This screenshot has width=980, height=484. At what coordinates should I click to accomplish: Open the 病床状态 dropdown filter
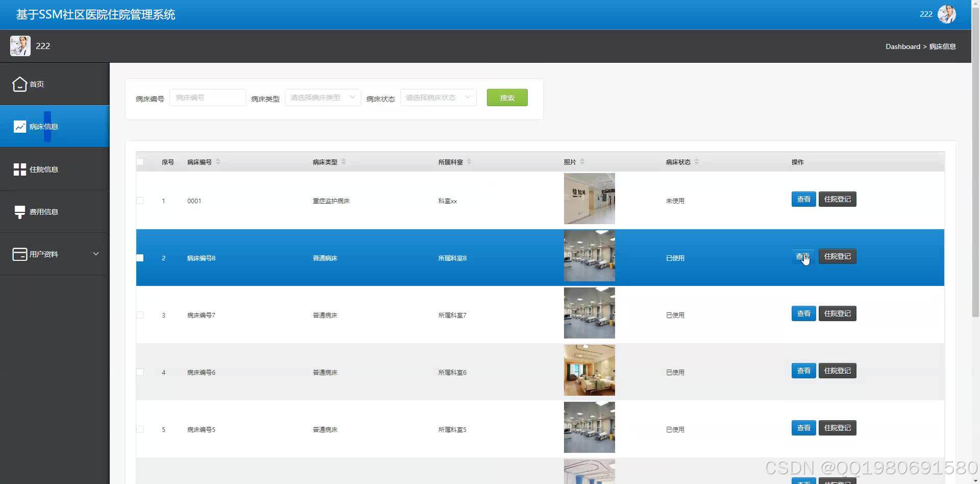(438, 98)
